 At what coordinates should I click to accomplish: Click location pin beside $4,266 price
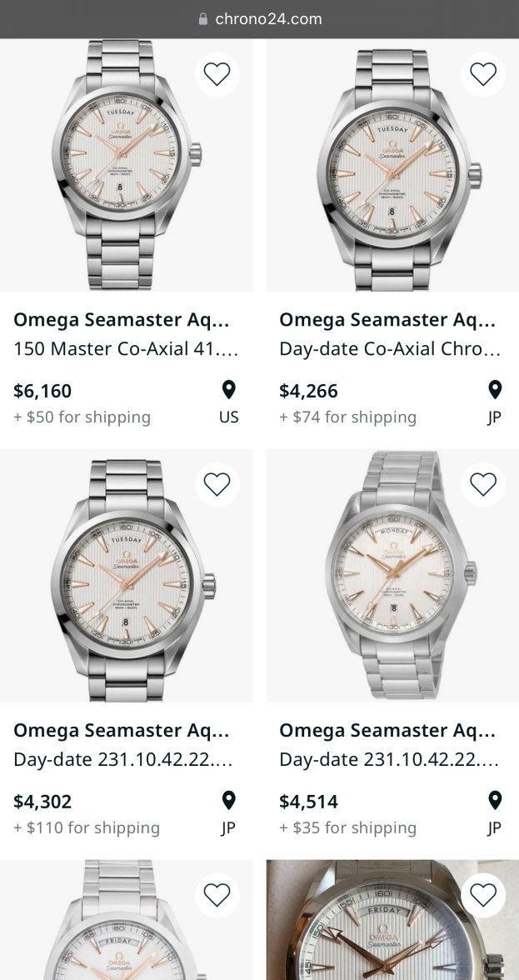pyautogui.click(x=494, y=390)
